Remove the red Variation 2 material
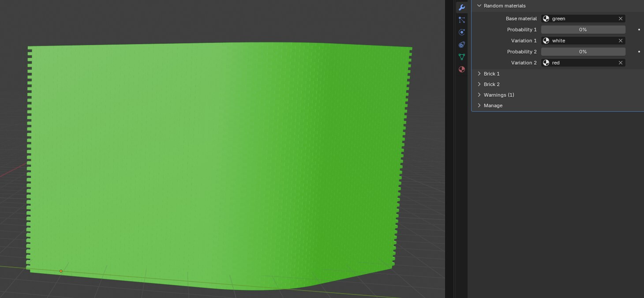 [621, 63]
